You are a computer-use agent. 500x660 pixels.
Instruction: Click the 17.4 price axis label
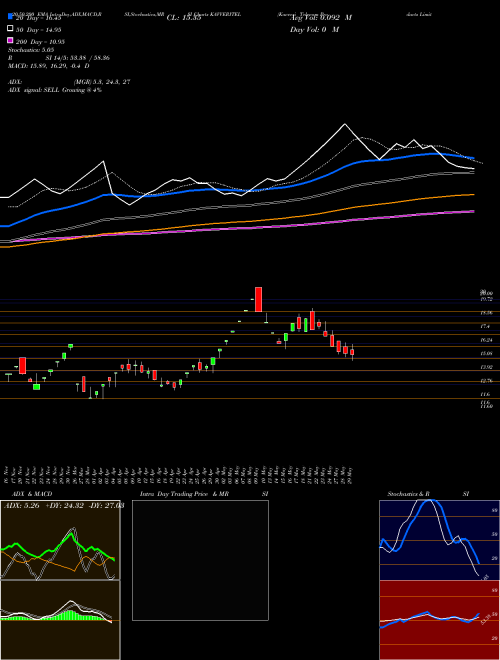click(485, 326)
